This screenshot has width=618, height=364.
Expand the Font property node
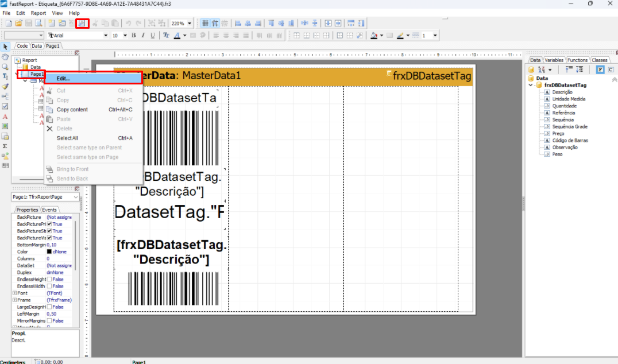point(14,293)
